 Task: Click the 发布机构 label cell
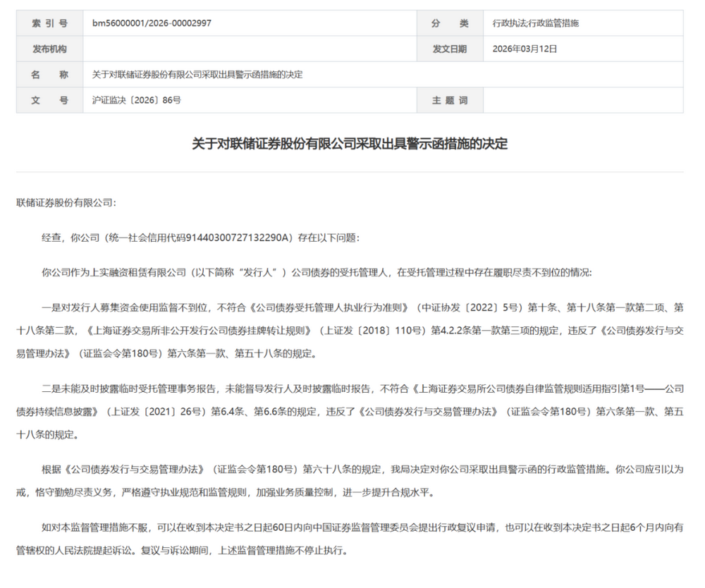click(x=49, y=49)
